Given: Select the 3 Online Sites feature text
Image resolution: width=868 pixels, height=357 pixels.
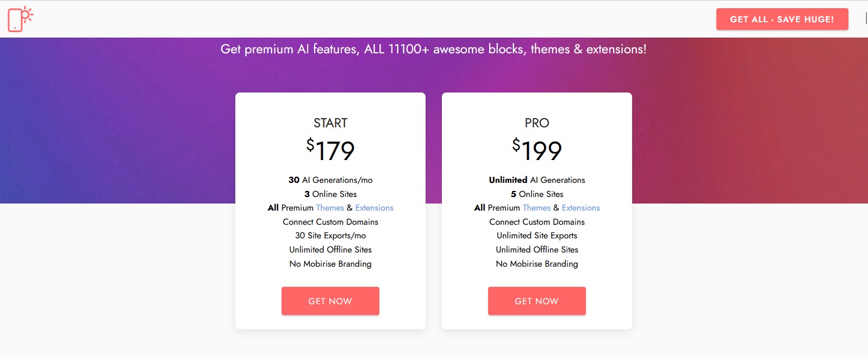Looking at the screenshot, I should (x=330, y=194).
